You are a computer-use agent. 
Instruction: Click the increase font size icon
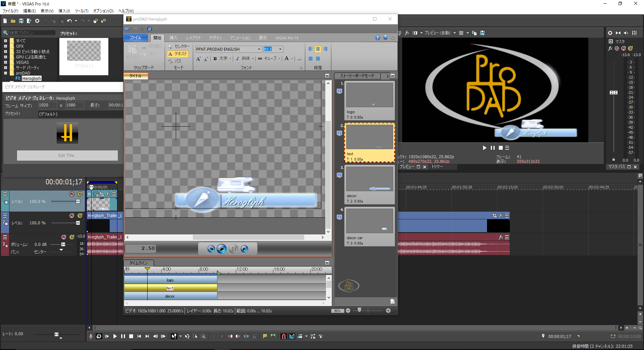tap(198, 59)
